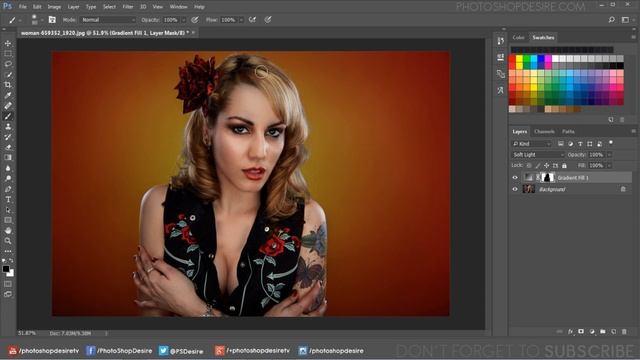The height and width of the screenshot is (360, 640).
Task: Open the Flow slider dropdown arrow
Action: pos(241,20)
